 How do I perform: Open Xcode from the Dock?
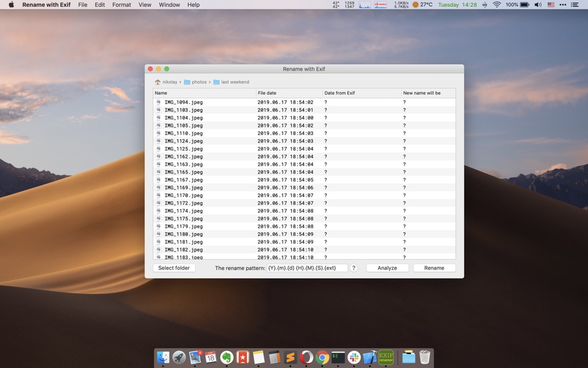coord(370,356)
